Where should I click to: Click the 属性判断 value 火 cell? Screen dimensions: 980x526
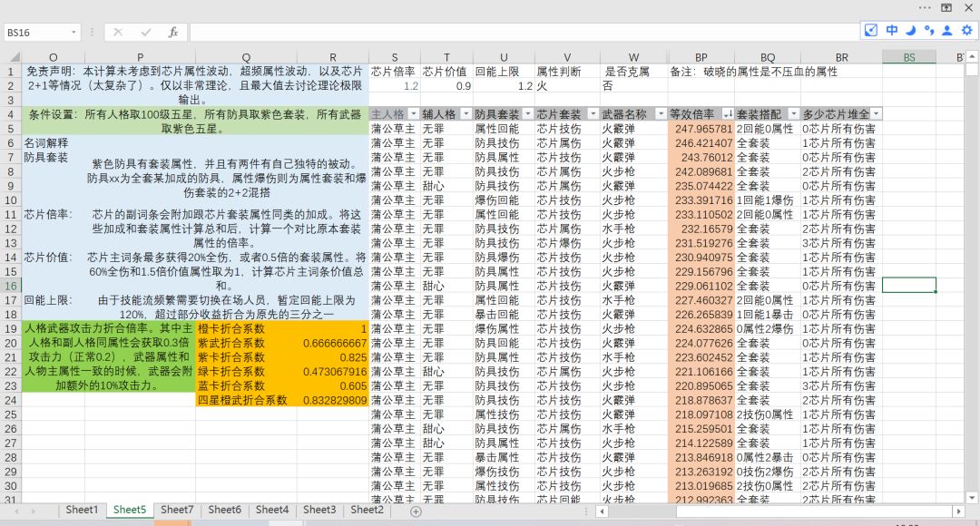click(567, 85)
